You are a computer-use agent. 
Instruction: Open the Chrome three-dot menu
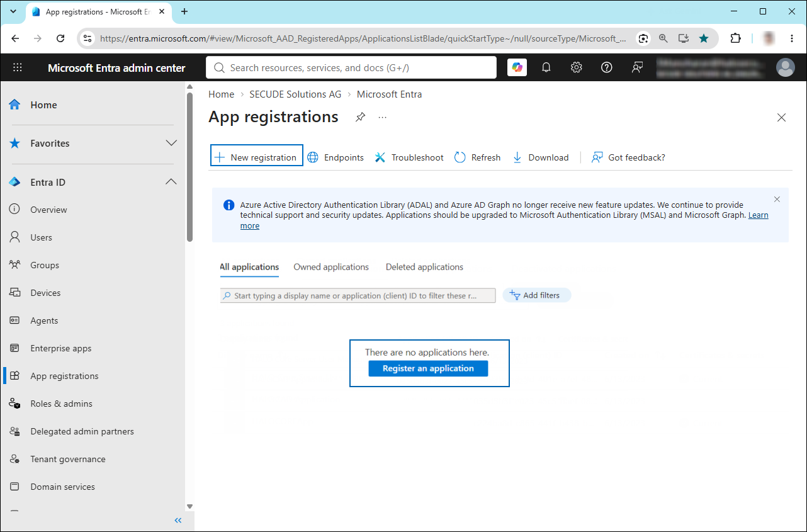click(x=792, y=38)
